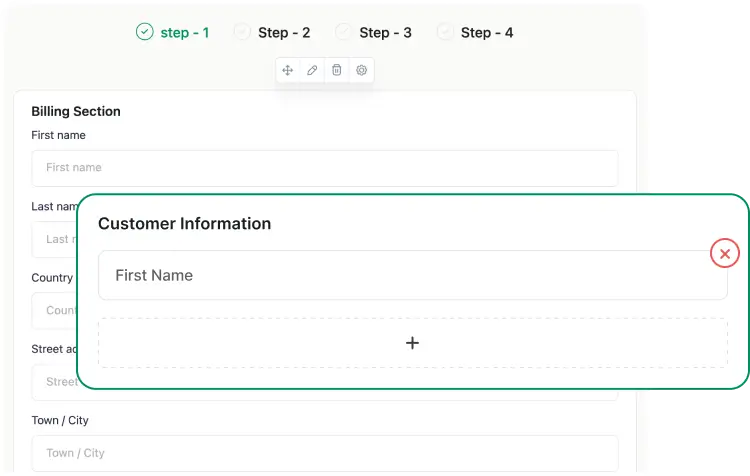Click the pencil edit icon
Viewport: 750px width, 476px height.
[x=312, y=70]
